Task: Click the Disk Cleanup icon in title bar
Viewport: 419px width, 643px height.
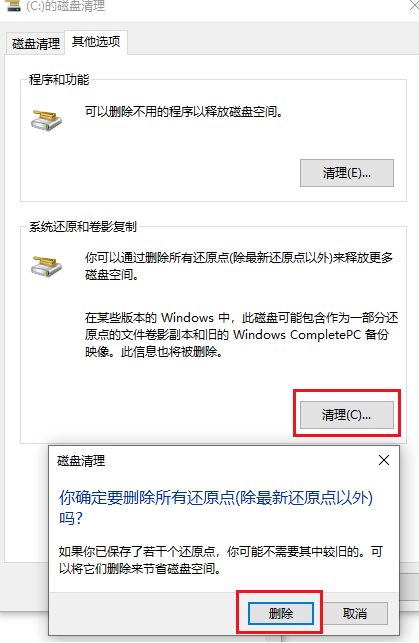Action: pyautogui.click(x=13, y=5)
